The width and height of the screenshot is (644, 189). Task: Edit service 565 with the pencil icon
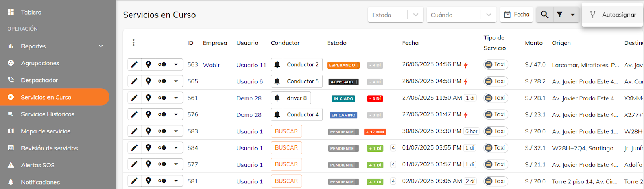(134, 81)
